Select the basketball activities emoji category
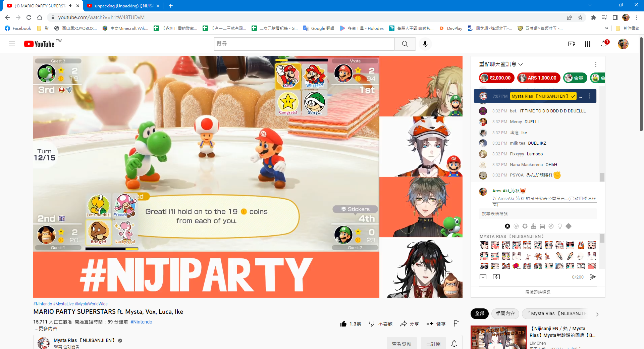 551,226
